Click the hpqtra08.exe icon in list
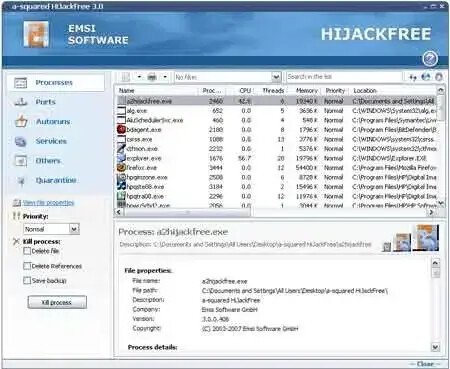 click(121, 196)
